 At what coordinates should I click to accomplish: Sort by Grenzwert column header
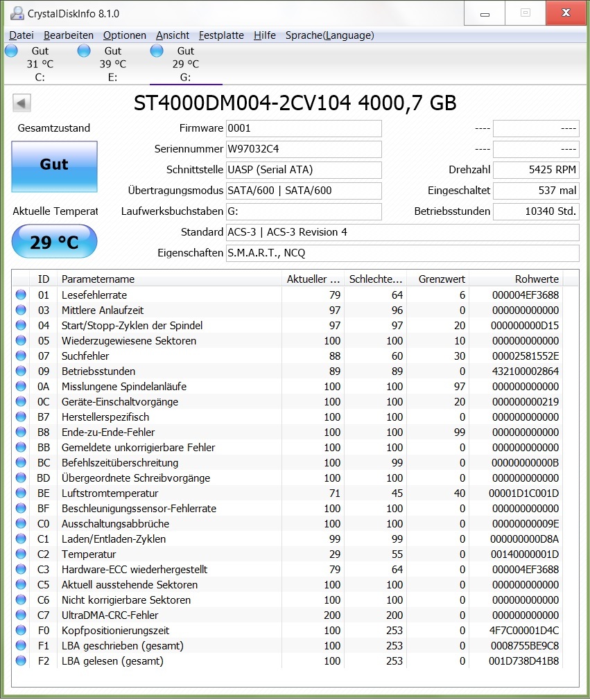(438, 279)
